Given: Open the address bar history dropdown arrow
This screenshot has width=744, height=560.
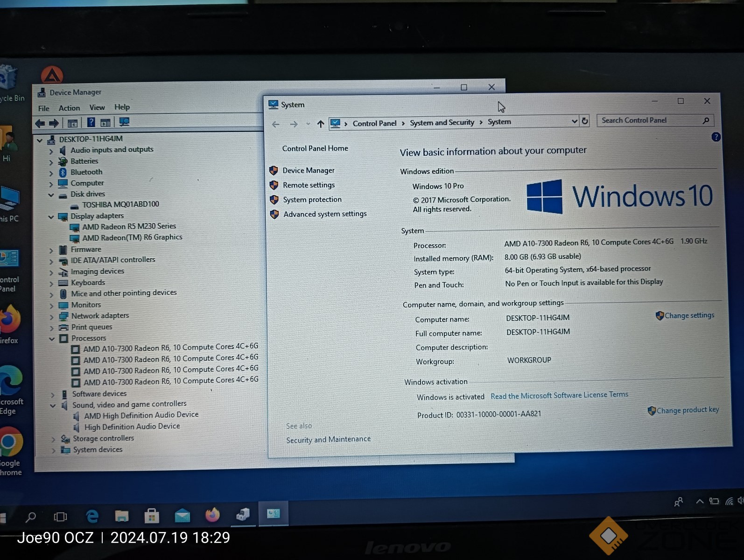Looking at the screenshot, I should click(574, 121).
